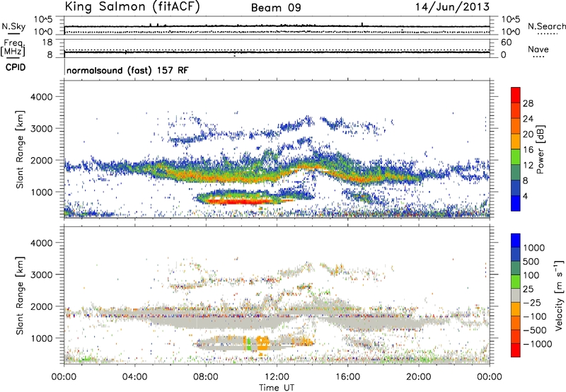Click the '3000' tick of the power panel
The height and width of the screenshot is (392, 566).
[x=41, y=129]
